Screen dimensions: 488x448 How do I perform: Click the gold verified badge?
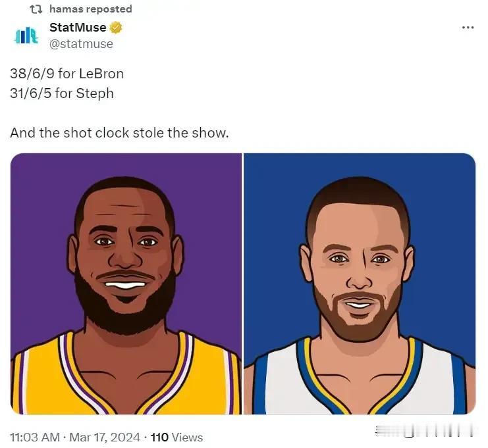point(116,28)
